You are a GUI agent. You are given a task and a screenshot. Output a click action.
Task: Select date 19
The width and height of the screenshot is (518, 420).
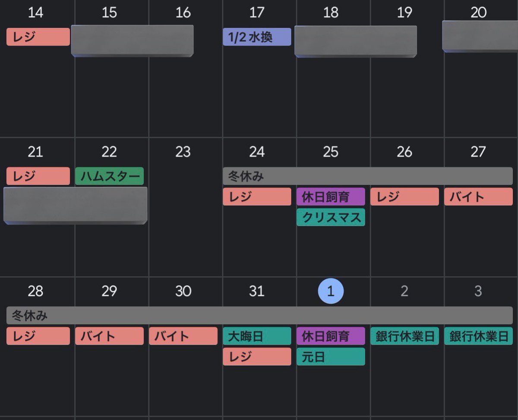(404, 13)
